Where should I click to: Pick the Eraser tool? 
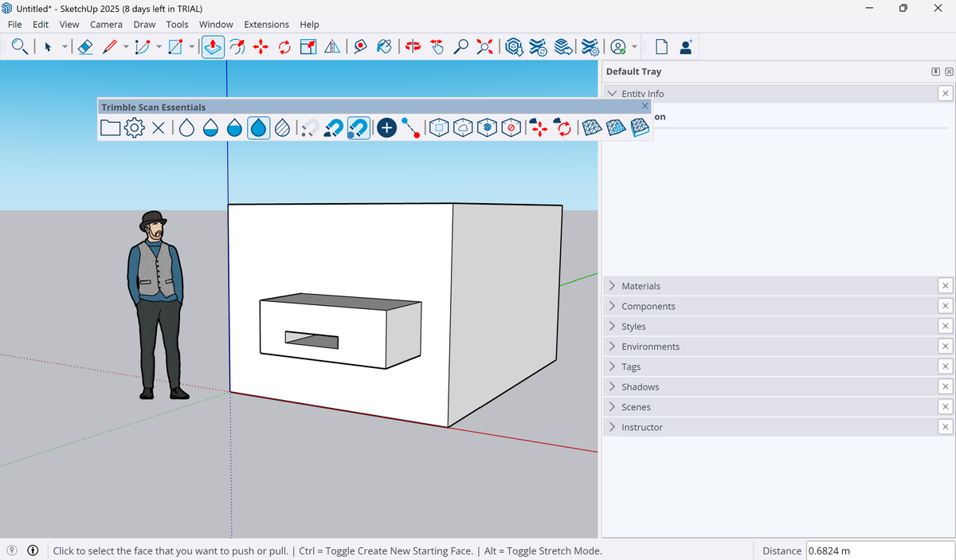[87, 47]
